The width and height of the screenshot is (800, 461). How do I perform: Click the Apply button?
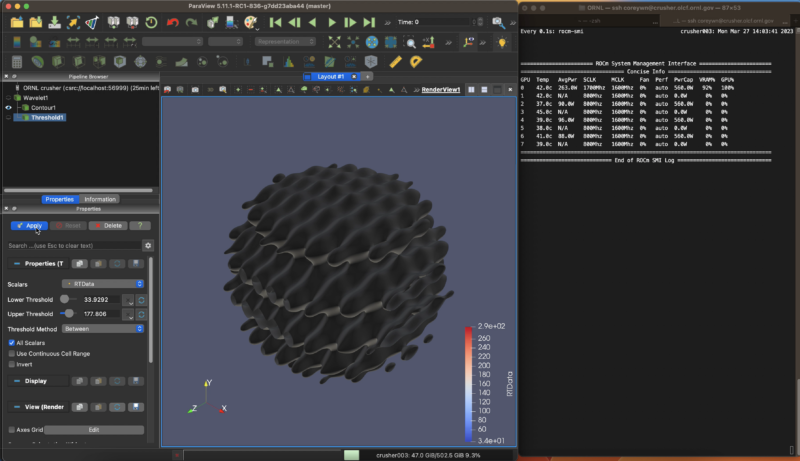(29, 226)
